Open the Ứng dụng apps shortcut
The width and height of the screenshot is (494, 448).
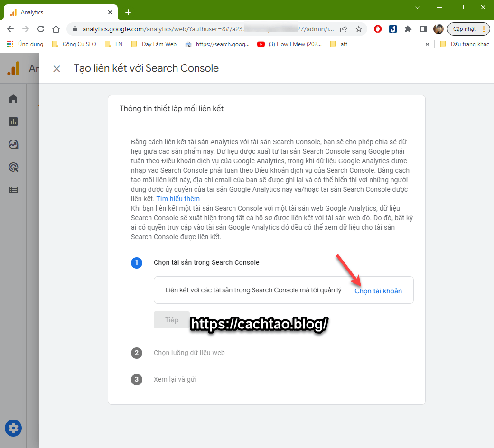click(25, 44)
